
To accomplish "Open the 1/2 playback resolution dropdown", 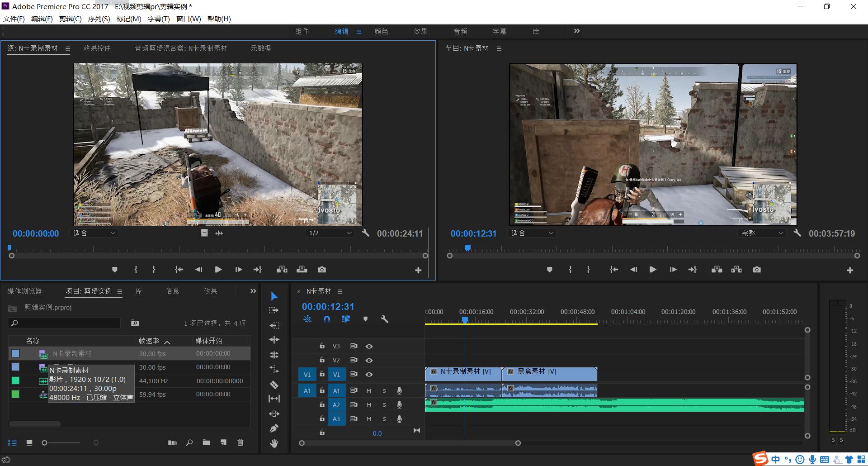I will tap(330, 233).
